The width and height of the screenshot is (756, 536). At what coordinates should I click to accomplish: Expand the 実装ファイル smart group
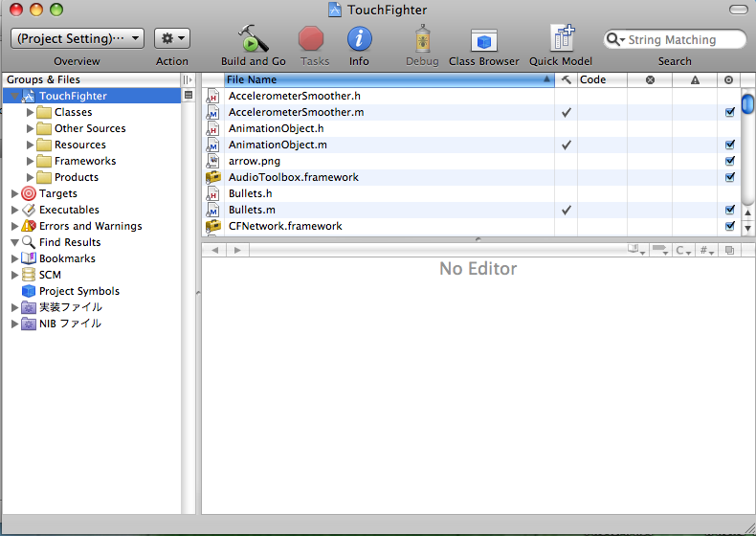[14, 307]
